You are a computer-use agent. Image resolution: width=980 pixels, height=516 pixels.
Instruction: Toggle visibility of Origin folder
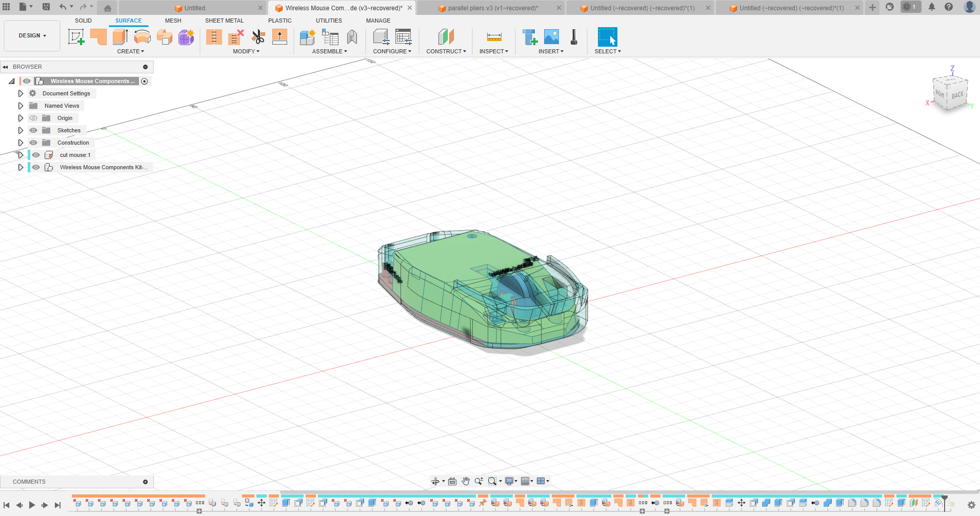[x=33, y=118]
